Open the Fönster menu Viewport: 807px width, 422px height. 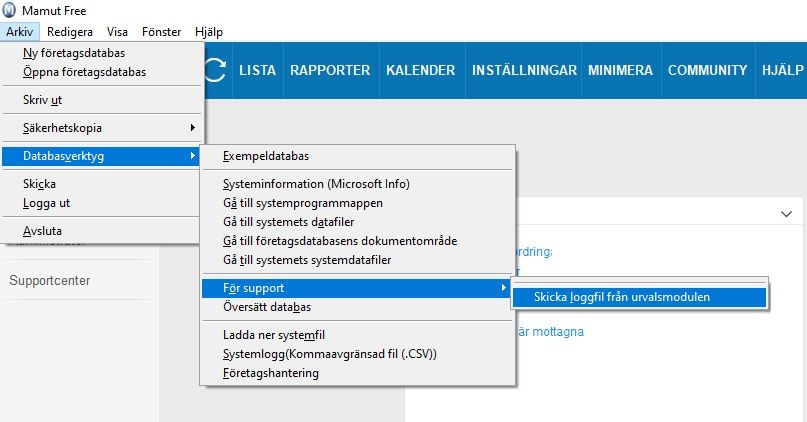[161, 32]
